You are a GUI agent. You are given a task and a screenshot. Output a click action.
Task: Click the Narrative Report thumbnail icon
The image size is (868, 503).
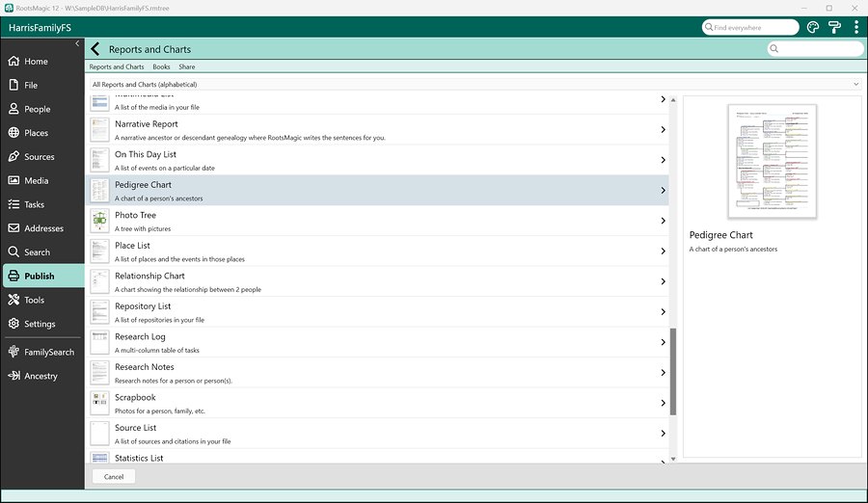99,129
